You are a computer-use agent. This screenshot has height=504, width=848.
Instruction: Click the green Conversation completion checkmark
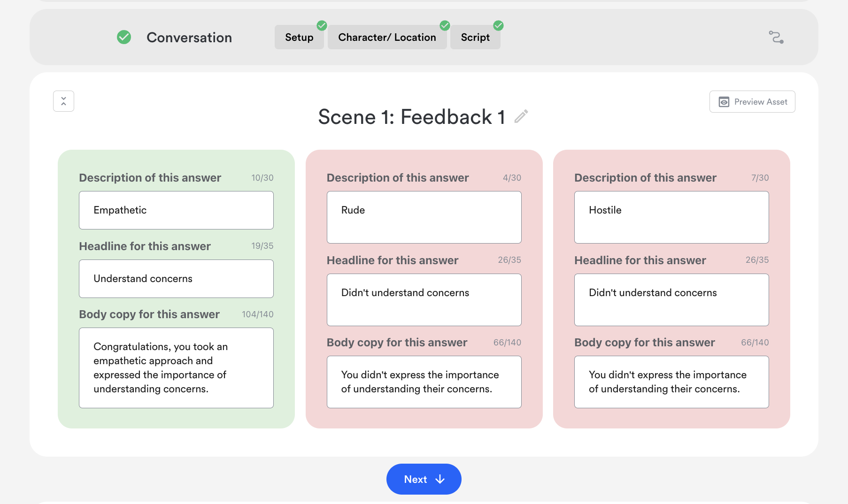[x=124, y=37]
